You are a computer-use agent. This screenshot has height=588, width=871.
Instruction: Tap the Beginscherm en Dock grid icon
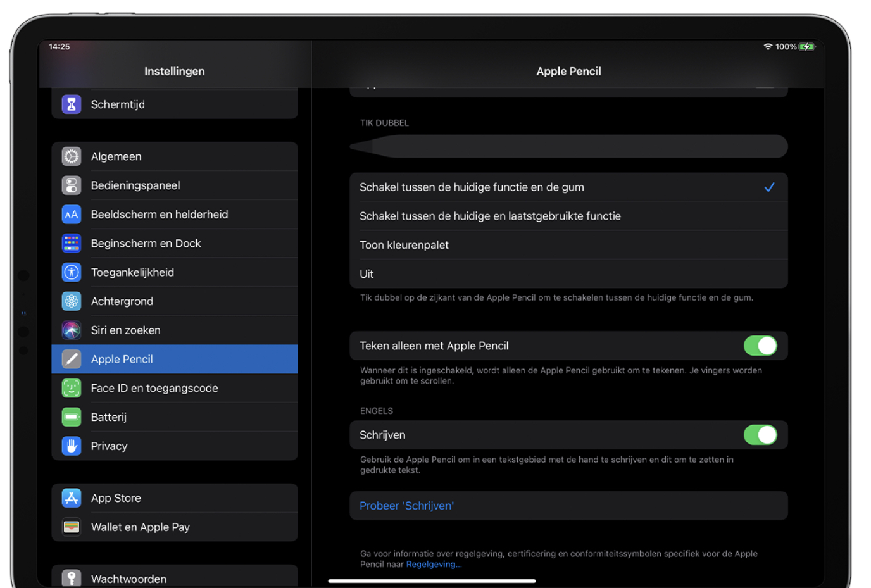click(72, 243)
